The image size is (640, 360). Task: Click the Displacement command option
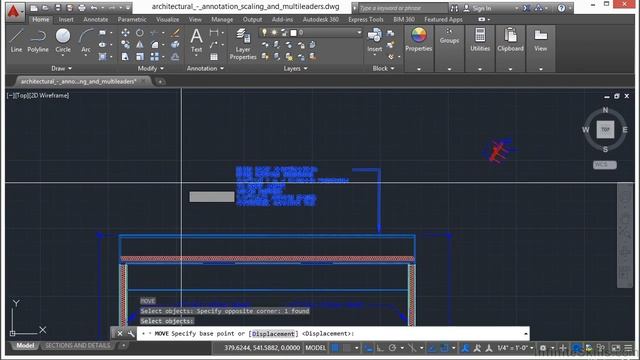[x=273, y=333]
